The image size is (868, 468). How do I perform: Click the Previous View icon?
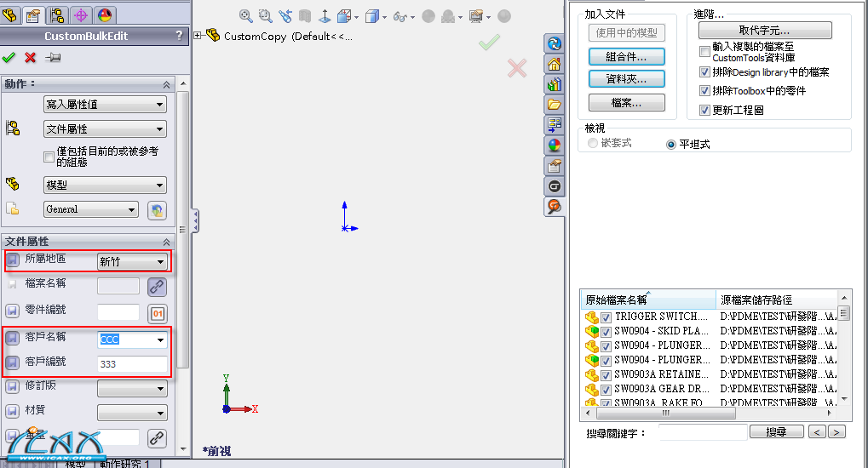click(x=285, y=16)
